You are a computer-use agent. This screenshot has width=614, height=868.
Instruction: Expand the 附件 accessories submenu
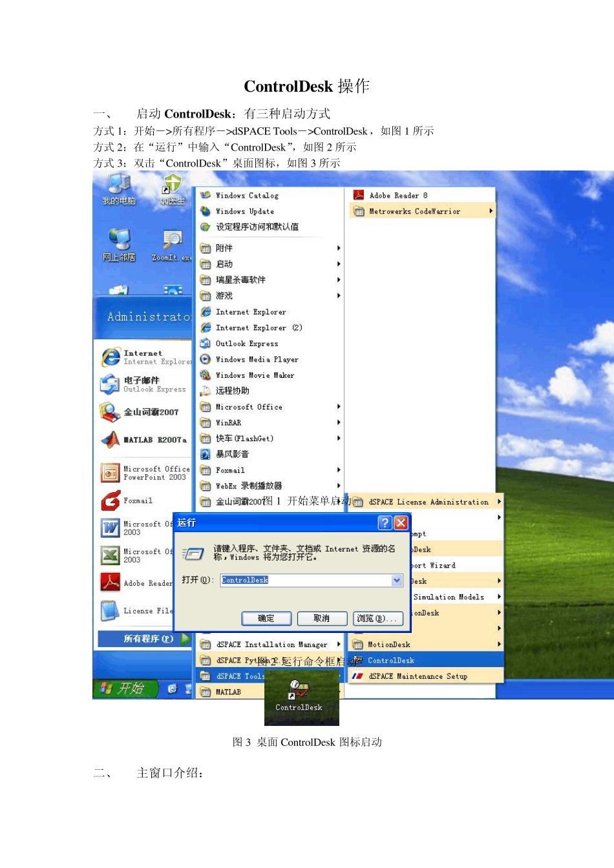coord(270,248)
